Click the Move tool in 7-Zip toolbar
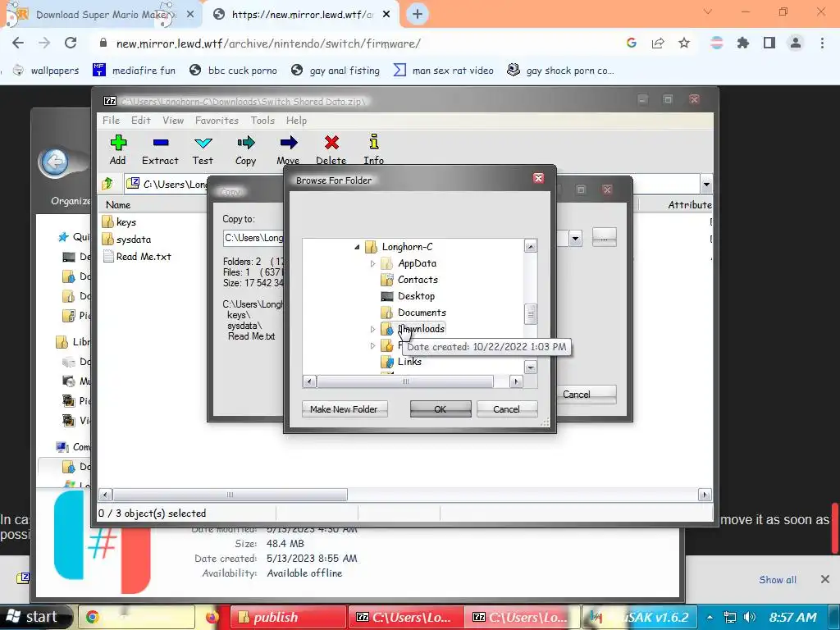The height and width of the screenshot is (630, 840). tap(288, 150)
